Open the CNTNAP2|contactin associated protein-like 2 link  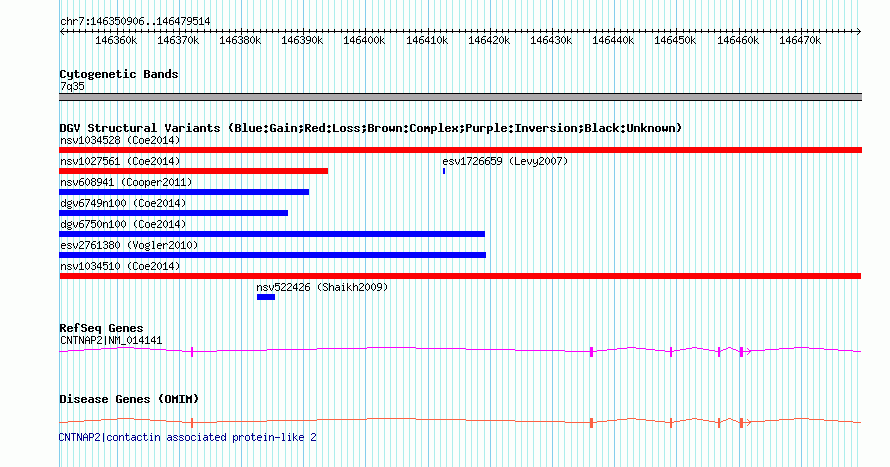[188, 437]
